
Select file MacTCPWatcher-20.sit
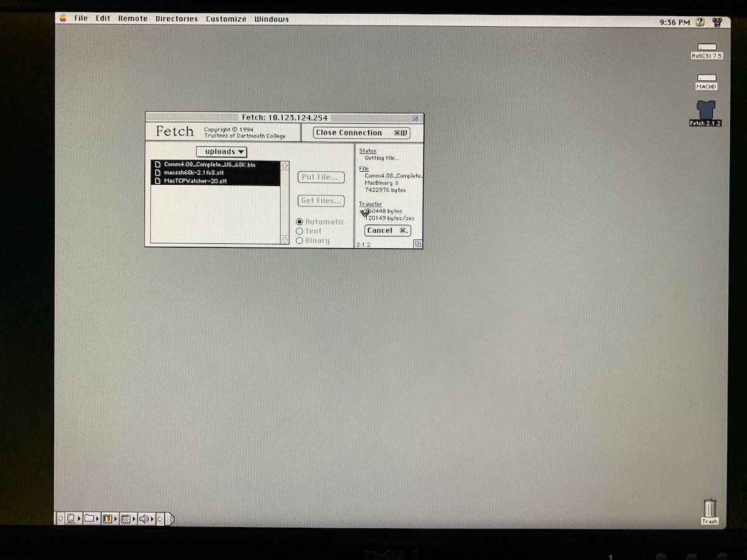[x=215, y=180]
